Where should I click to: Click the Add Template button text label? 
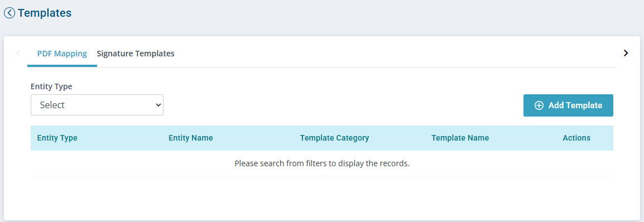click(575, 105)
